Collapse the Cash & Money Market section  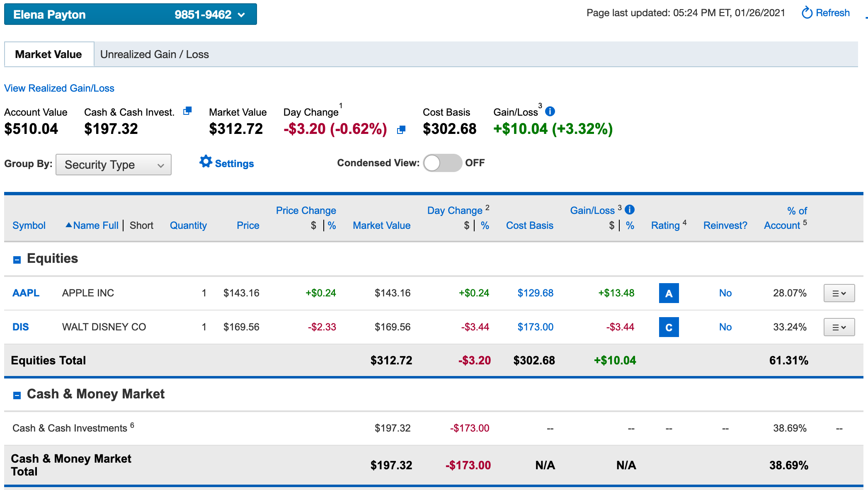[x=17, y=395]
